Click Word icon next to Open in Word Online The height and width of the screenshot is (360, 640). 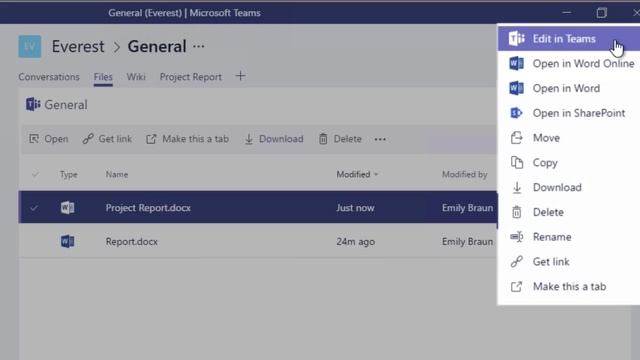click(x=517, y=63)
